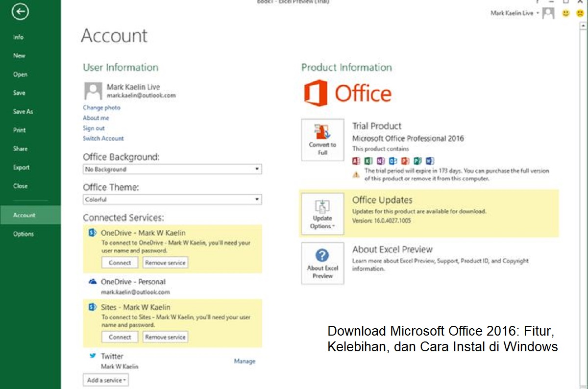
Task: Expand the Add a service menu
Action: (105, 380)
